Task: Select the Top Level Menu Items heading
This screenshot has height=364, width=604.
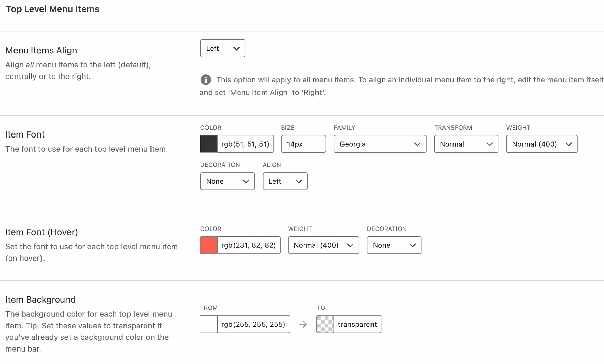Action: point(53,9)
